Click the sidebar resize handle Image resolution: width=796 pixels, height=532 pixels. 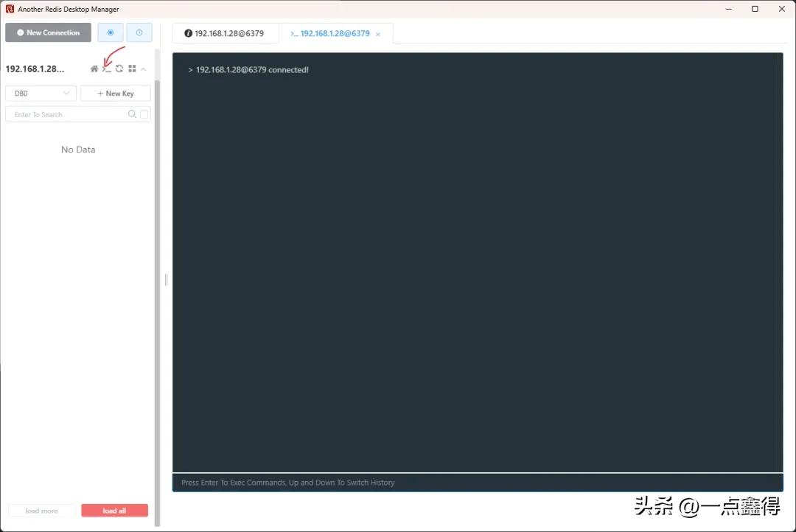(x=166, y=280)
